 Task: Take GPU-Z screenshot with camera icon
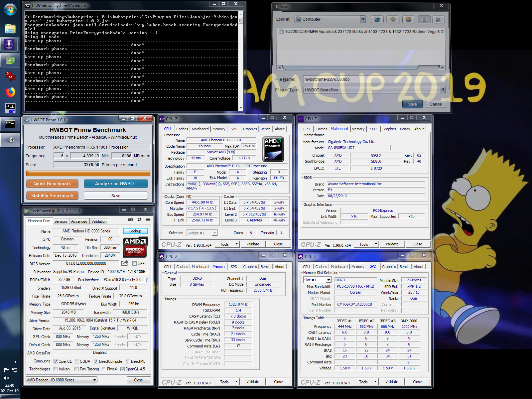[x=131, y=219]
